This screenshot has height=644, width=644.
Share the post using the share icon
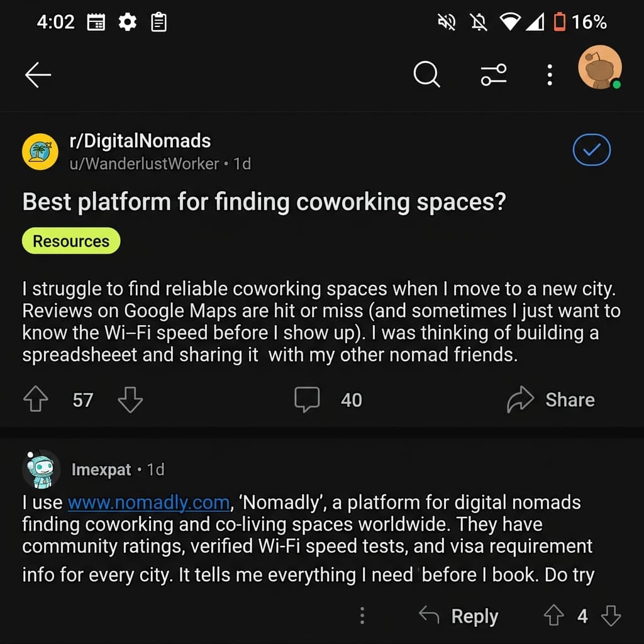(x=519, y=399)
